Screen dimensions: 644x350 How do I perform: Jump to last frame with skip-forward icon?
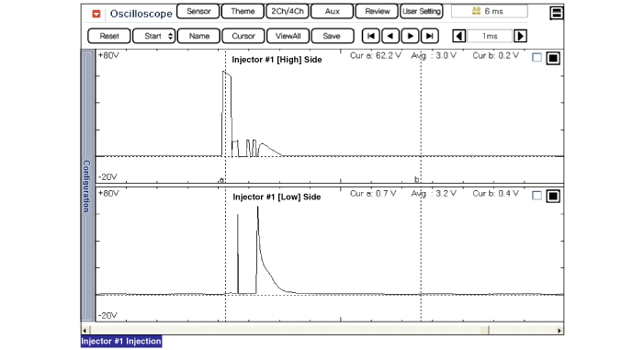click(x=430, y=36)
